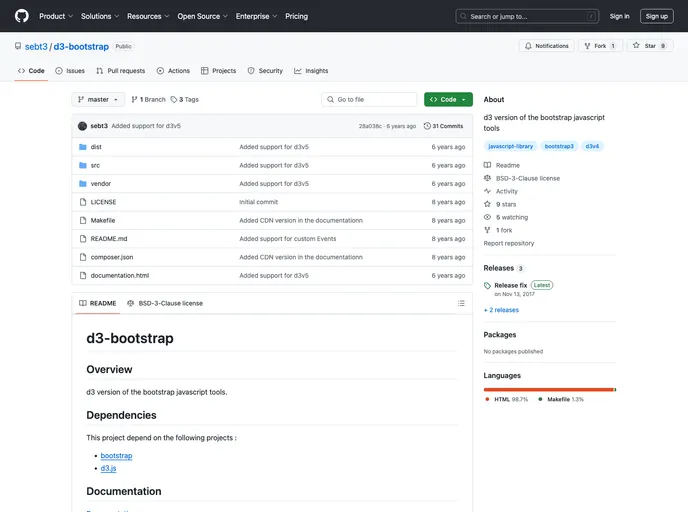Click the branch icon beside 1 Branch
The height and width of the screenshot is (512, 688).
click(134, 100)
